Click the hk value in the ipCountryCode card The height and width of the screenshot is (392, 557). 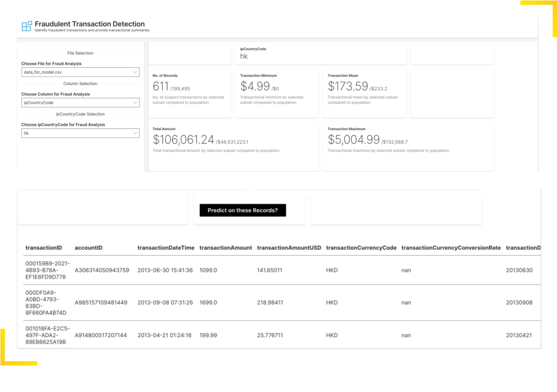[x=244, y=56]
